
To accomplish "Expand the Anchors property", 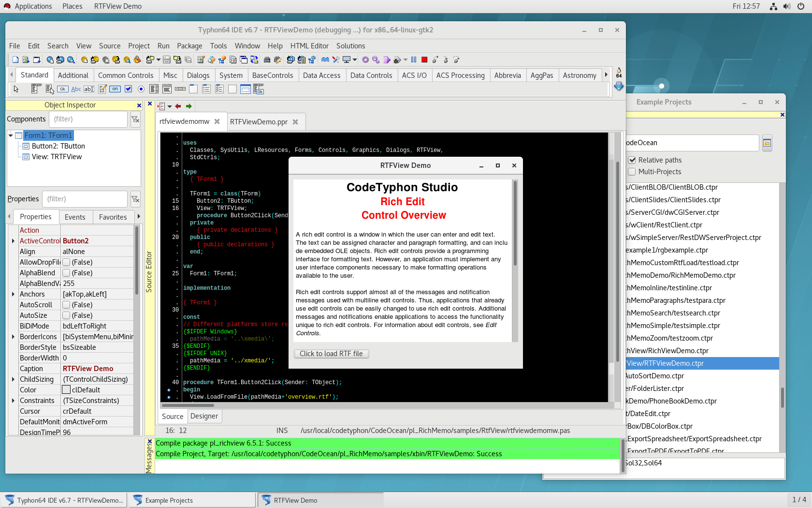I will click(13, 294).
